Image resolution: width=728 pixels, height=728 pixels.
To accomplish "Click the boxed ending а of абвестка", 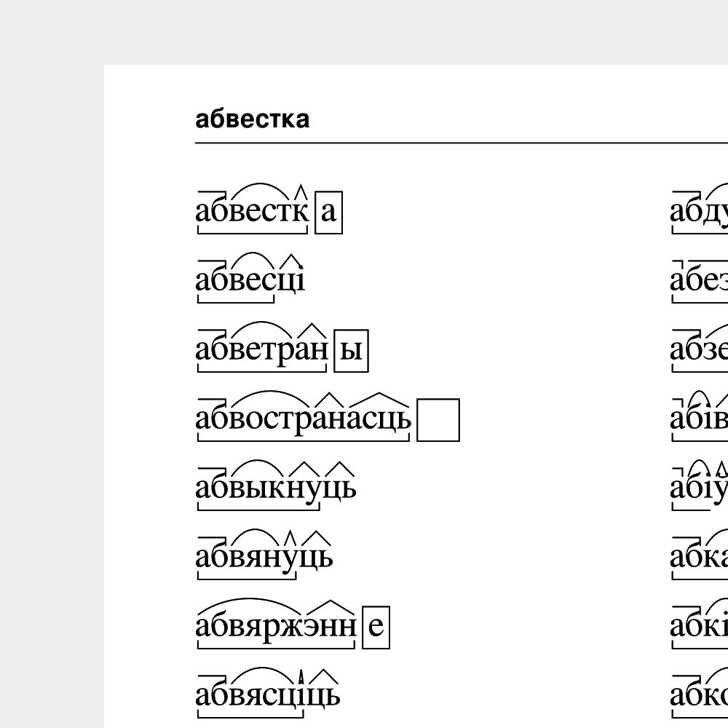I will click(329, 211).
